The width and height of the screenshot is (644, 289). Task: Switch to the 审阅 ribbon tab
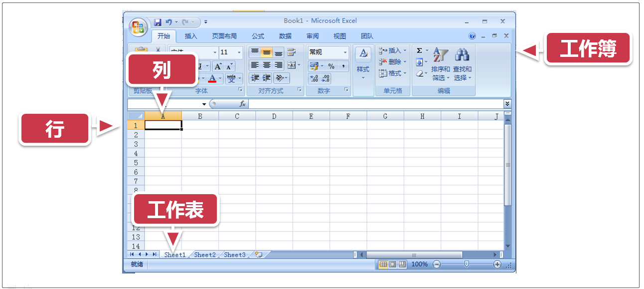pyautogui.click(x=313, y=36)
